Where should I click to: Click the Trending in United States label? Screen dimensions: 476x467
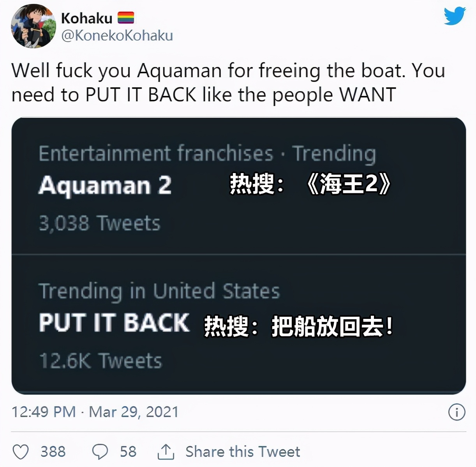[159, 291]
